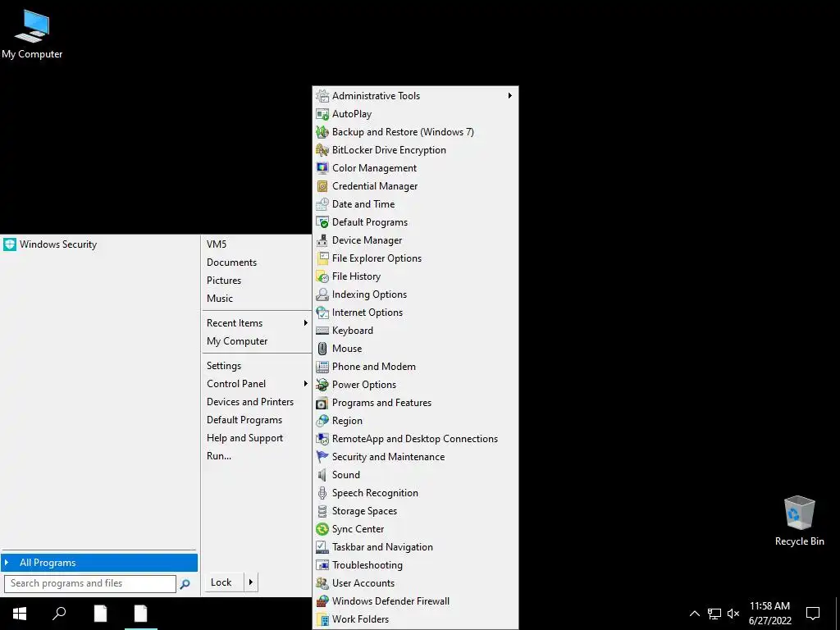The image size is (840, 630).
Task: Click the Internet Options icon
Action: (x=322, y=313)
